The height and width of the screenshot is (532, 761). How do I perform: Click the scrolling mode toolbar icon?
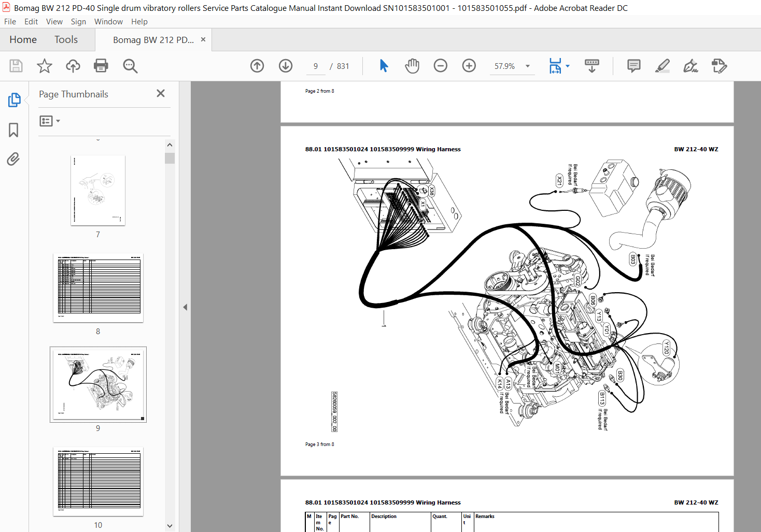(591, 66)
